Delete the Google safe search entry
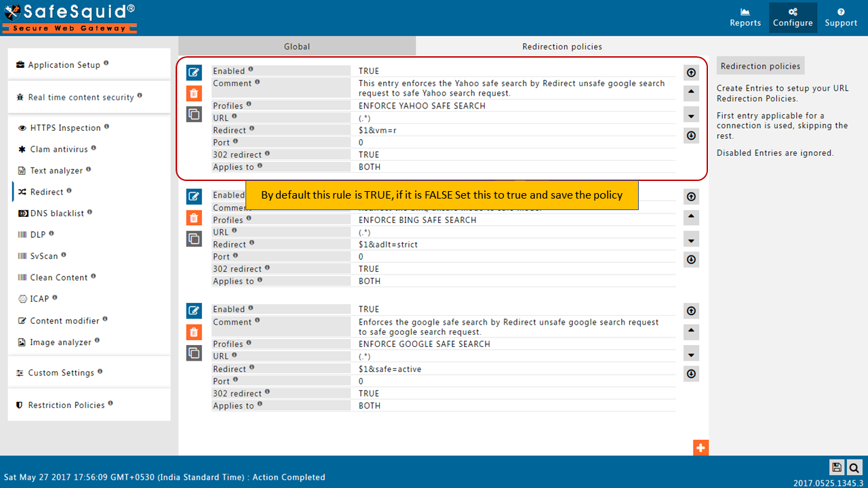Image resolution: width=868 pixels, height=488 pixels. 194,332
